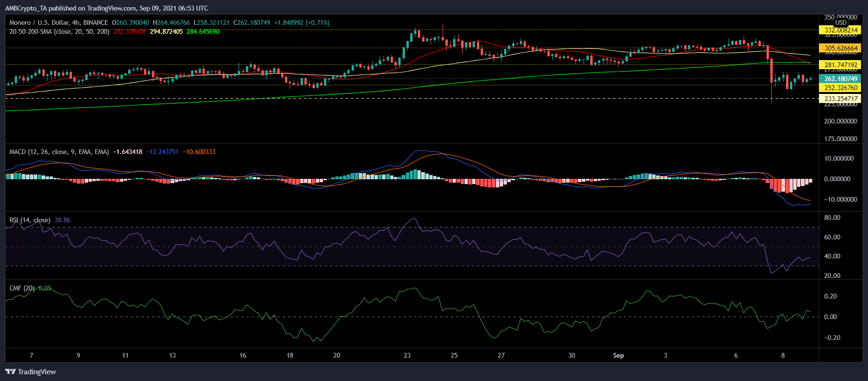Click date 27 on the time axis

(x=501, y=355)
